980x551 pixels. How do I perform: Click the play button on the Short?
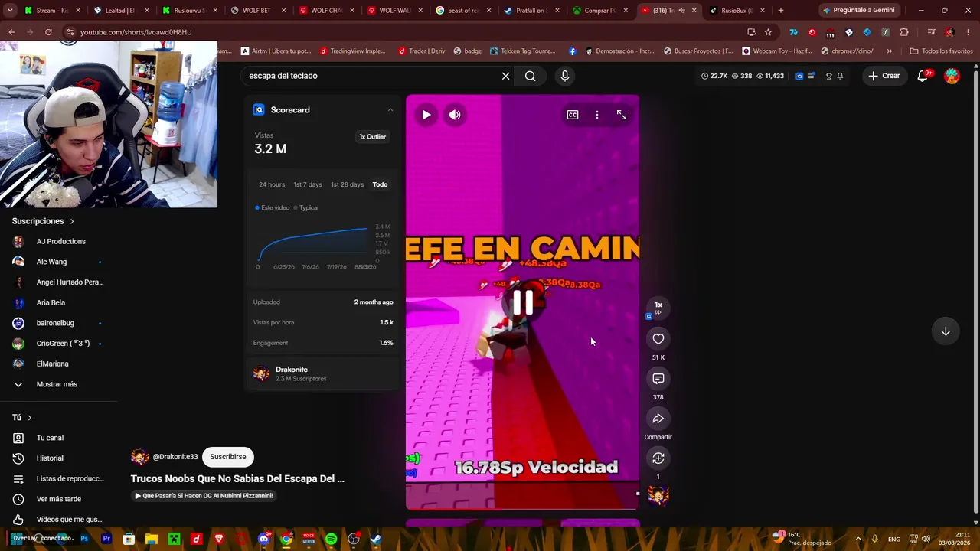coord(426,115)
